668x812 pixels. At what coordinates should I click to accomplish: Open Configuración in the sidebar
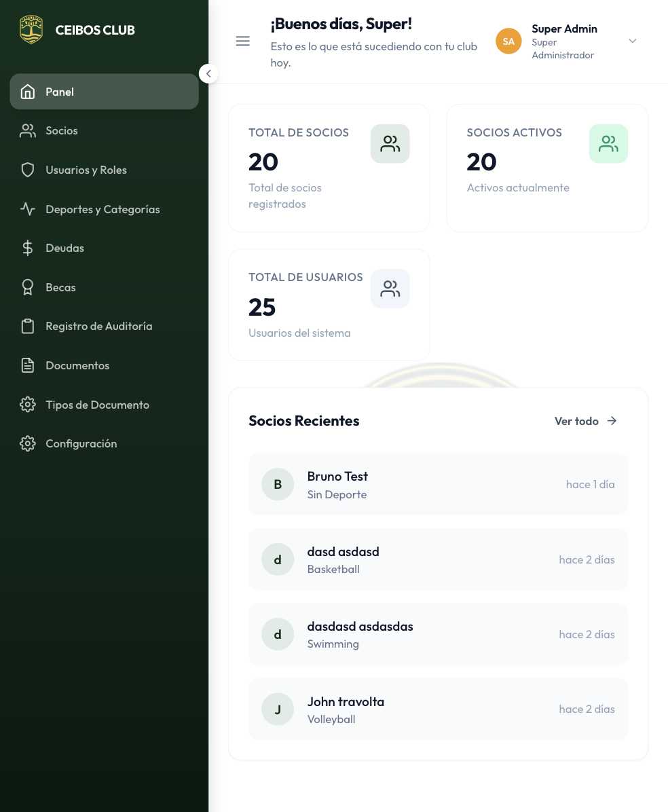tap(81, 444)
